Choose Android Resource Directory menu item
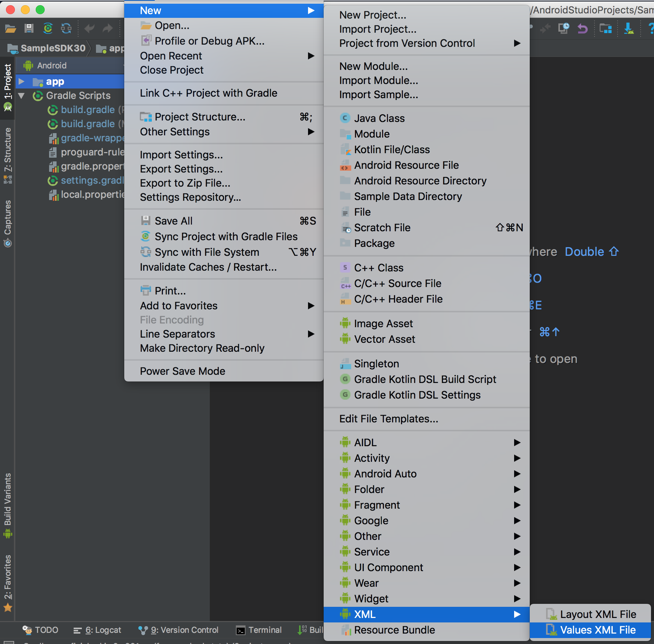Screen dimensions: 654x644 [x=427, y=181]
